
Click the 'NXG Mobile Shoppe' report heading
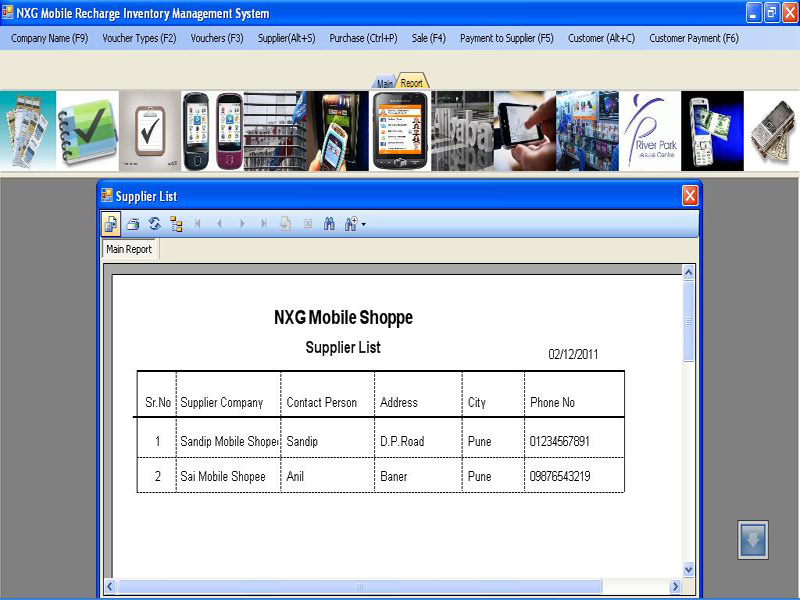(343, 317)
